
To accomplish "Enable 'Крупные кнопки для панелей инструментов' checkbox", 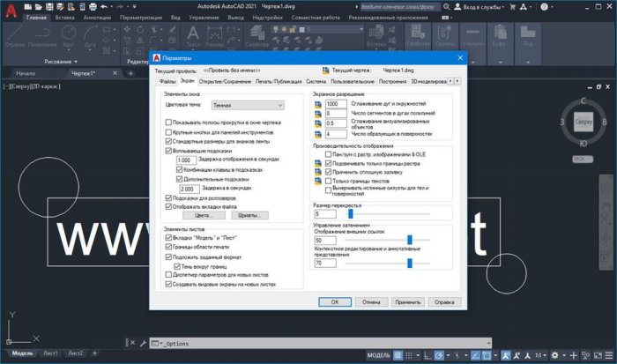I will (168, 132).
